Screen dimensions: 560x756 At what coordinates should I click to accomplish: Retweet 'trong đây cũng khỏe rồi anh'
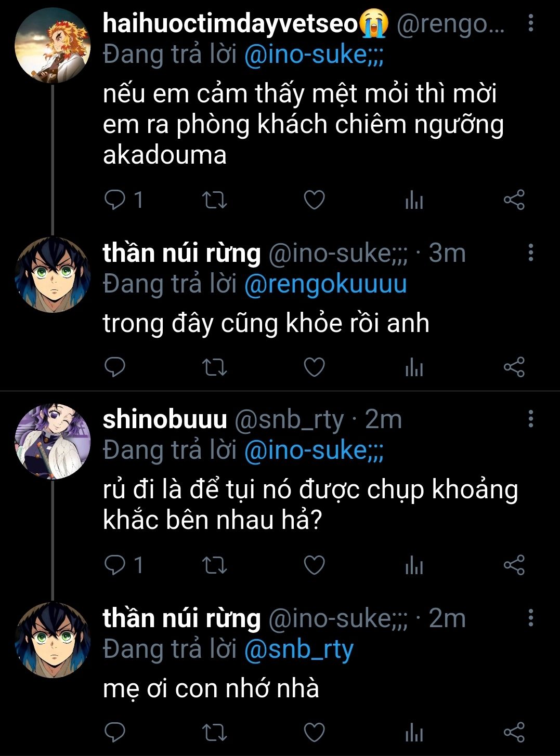[214, 367]
